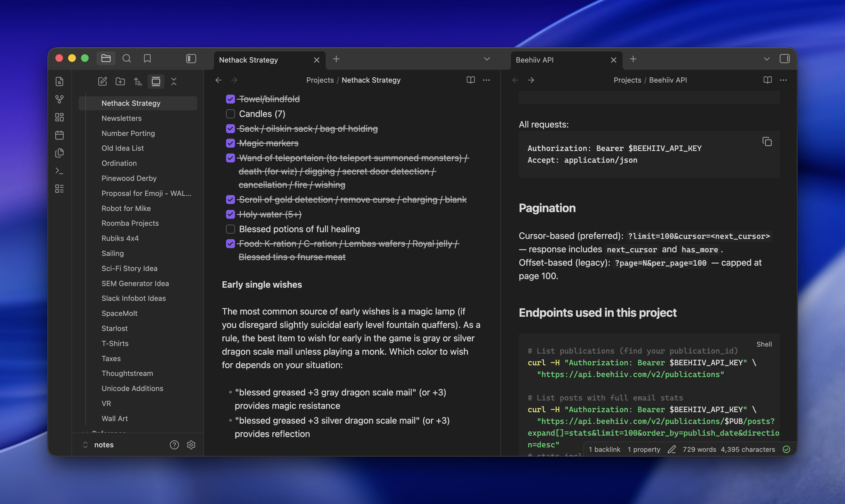Screen dimensions: 845x504
Task: Go forward in Beehiiv API pane
Action: 531,80
